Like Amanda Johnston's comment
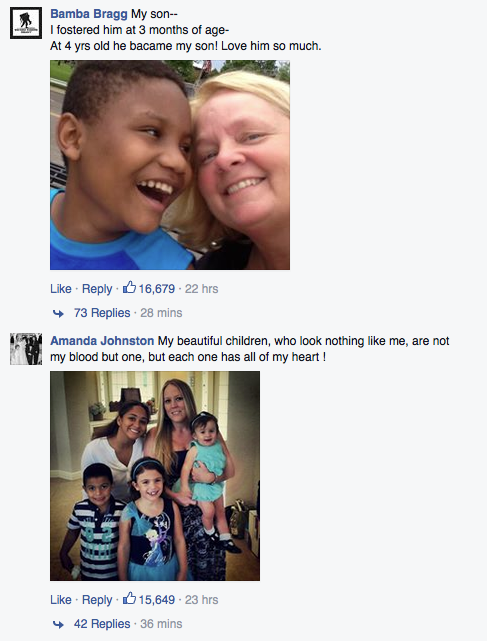 61,600
